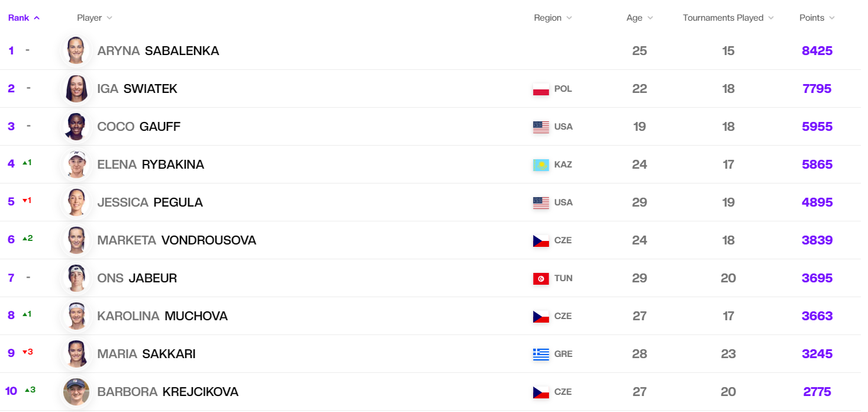Click Barbora Krejcikova's profile photo

pos(76,392)
